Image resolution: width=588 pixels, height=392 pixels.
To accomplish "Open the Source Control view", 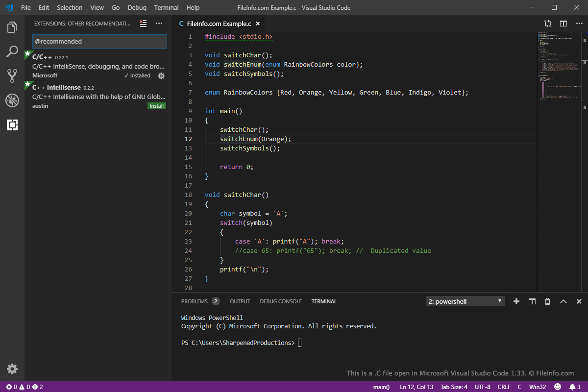I will (12, 76).
